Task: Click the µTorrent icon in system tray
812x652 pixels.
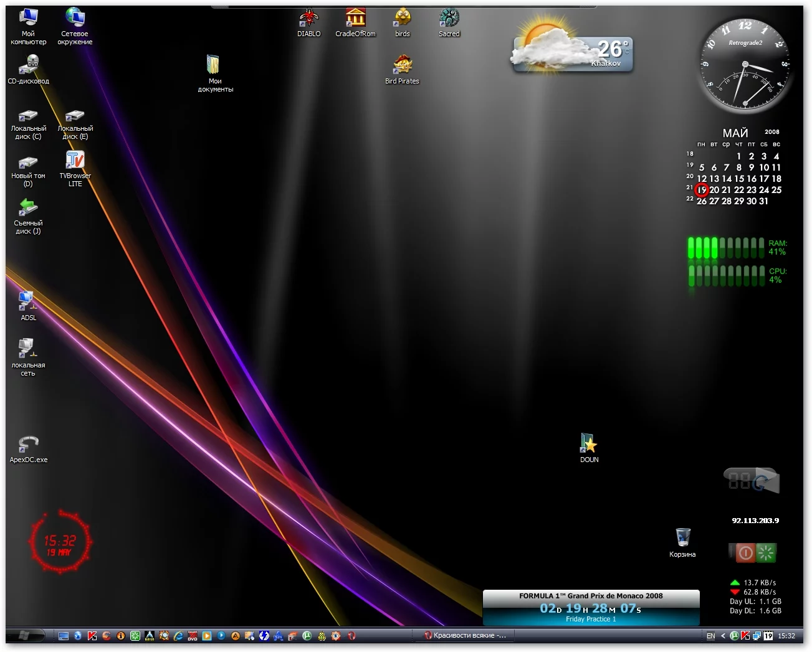Action: 734,636
